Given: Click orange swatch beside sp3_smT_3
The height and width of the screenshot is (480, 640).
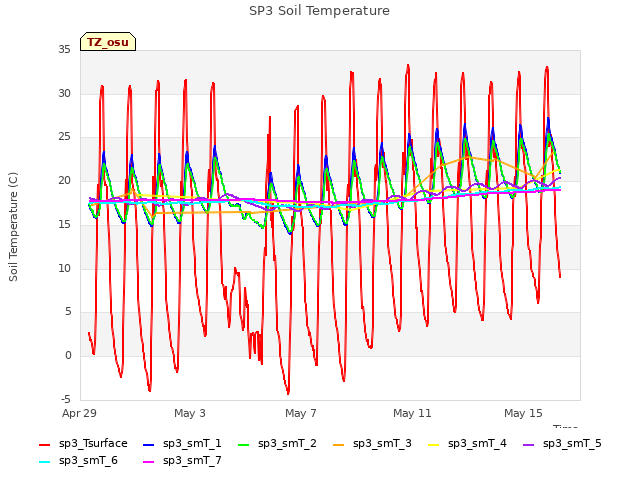Looking at the screenshot, I should click(338, 444).
